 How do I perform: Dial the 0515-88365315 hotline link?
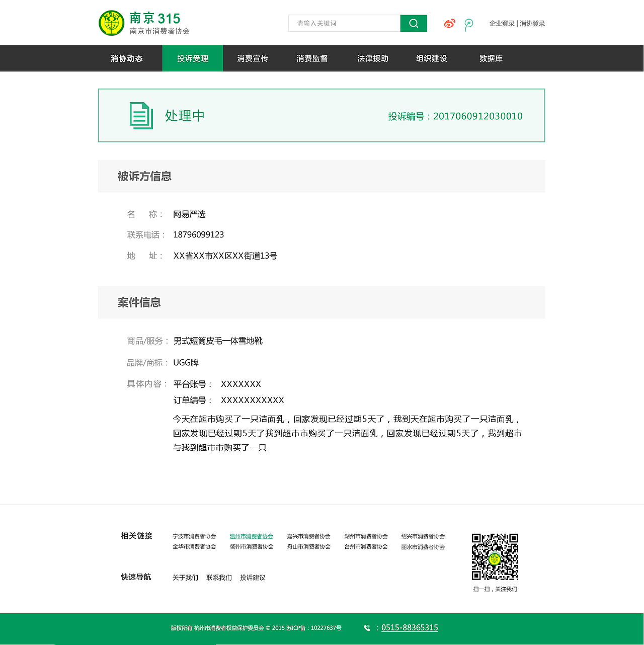(x=410, y=627)
